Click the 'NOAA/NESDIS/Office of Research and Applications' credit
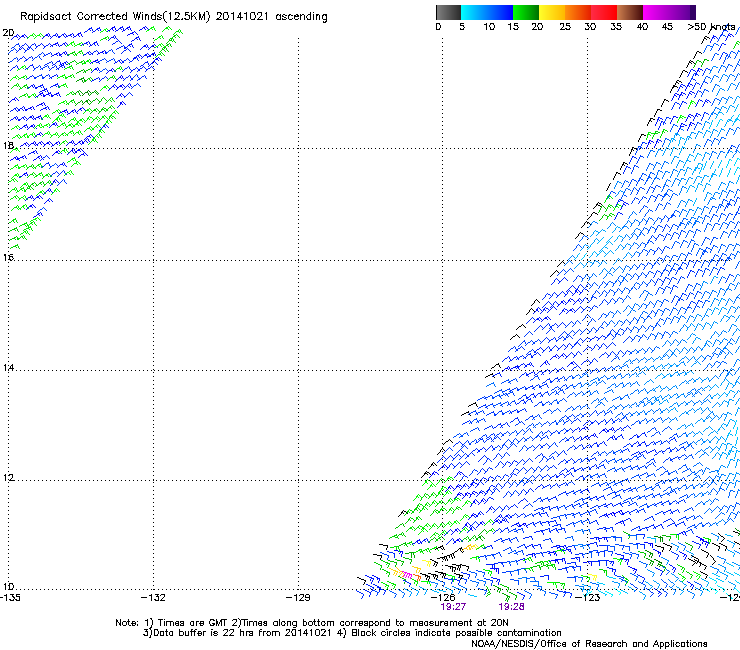This screenshot has width=740, height=650. click(x=589, y=644)
